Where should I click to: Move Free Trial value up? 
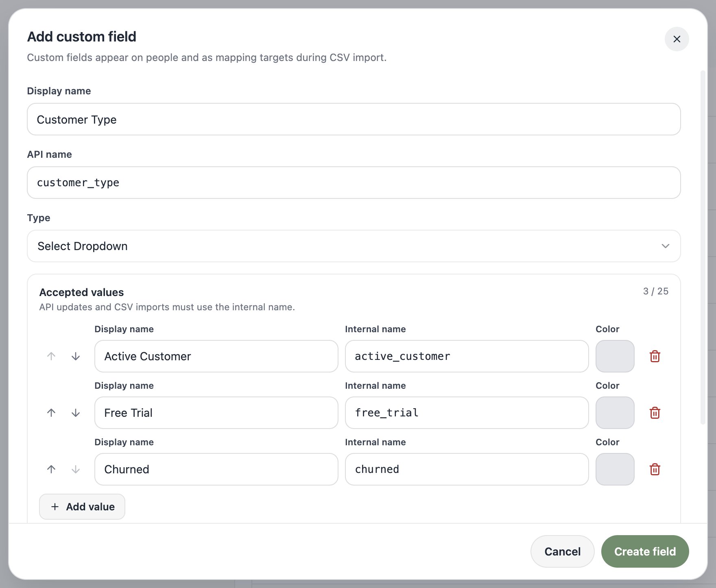pyautogui.click(x=51, y=413)
